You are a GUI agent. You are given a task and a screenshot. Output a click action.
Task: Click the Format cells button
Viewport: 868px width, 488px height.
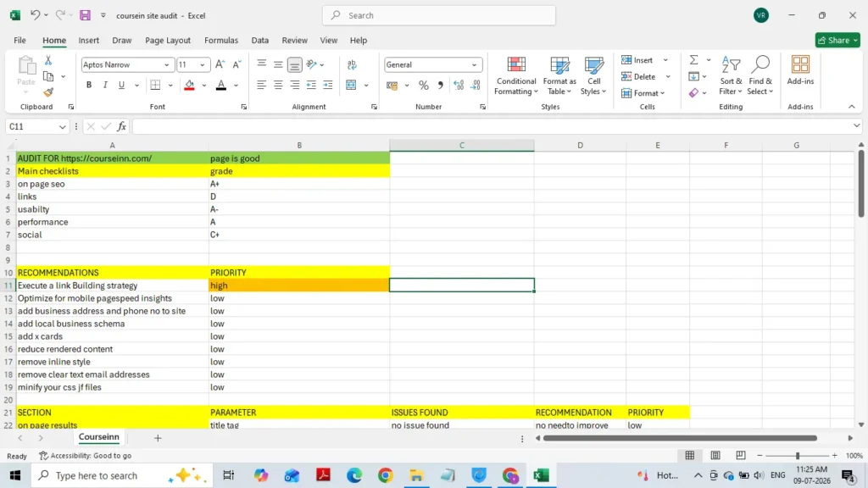(x=643, y=93)
